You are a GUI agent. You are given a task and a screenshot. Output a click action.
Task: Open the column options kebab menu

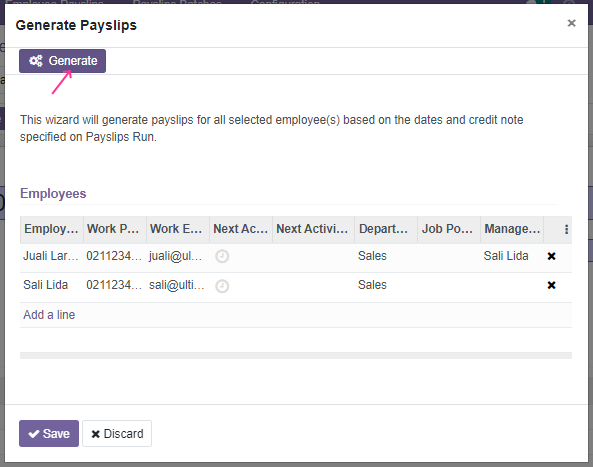tap(566, 229)
